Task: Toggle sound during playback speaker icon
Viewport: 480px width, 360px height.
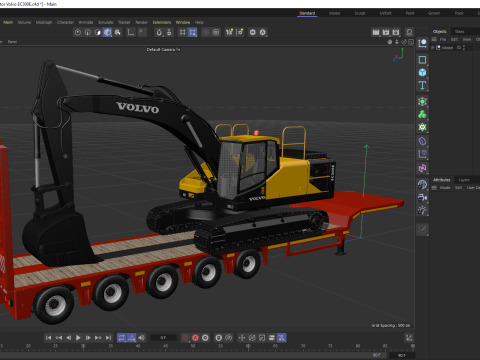Action: [x=142, y=338]
